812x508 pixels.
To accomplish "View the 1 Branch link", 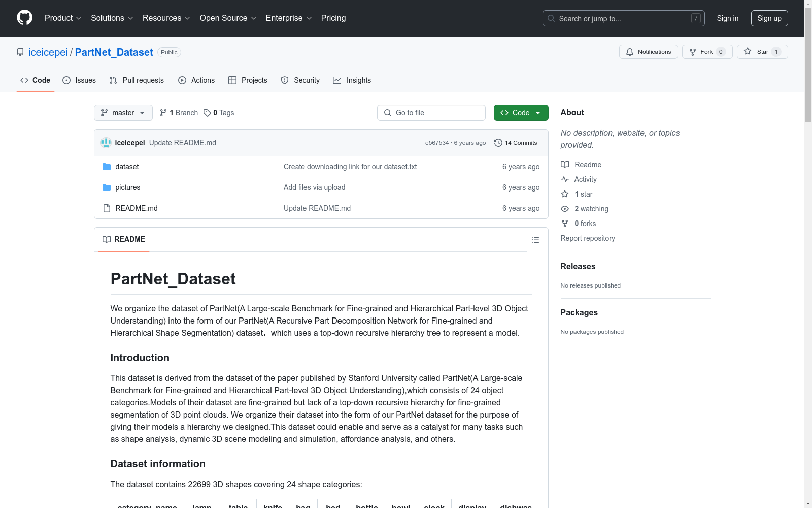I will pos(179,113).
